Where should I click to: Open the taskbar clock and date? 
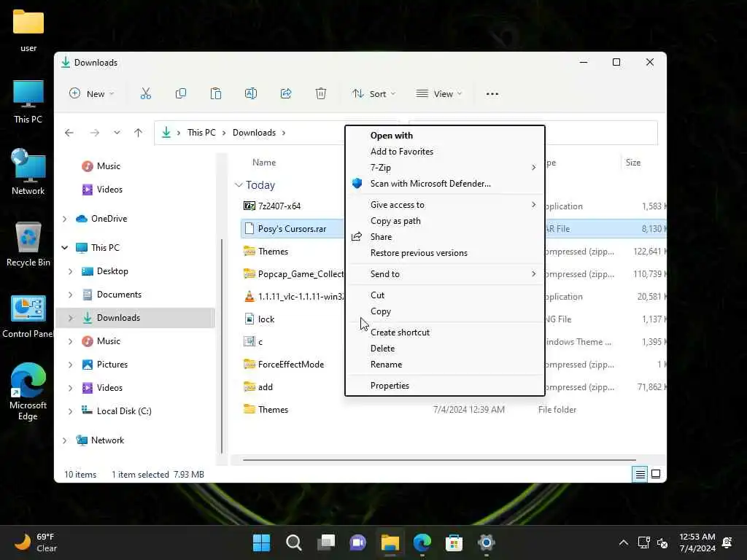697,542
